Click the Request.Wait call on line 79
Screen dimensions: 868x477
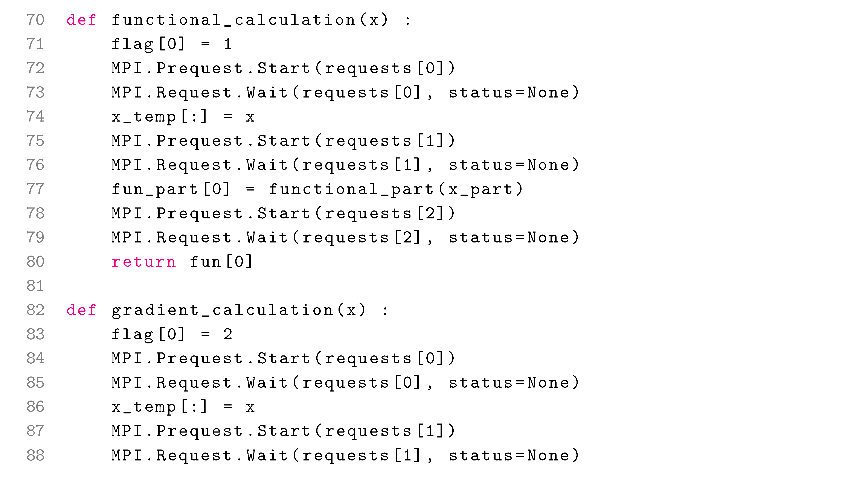(222, 238)
